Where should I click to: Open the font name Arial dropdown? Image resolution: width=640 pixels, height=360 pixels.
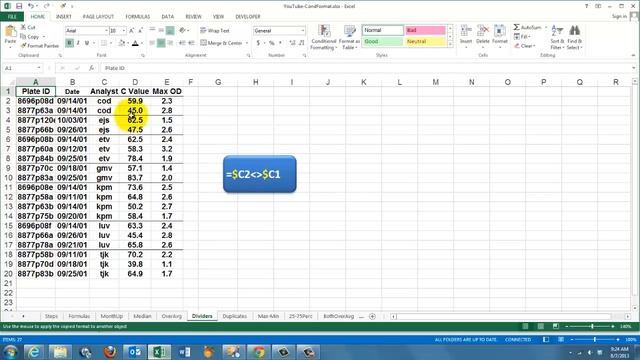click(106, 31)
